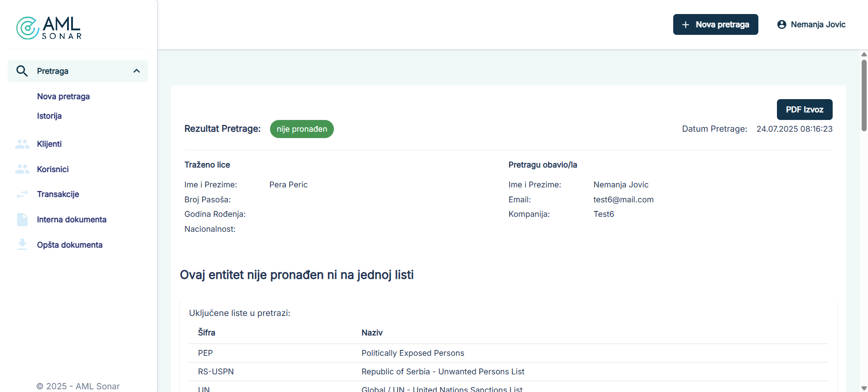Click the Korisnici people icon
Image resolution: width=868 pixels, height=392 pixels.
[22, 169]
